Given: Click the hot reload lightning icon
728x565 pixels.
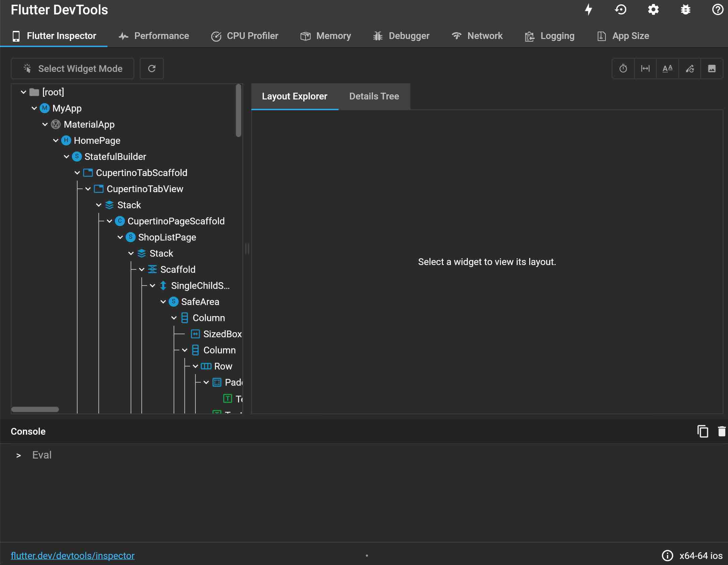Looking at the screenshot, I should 589,9.
